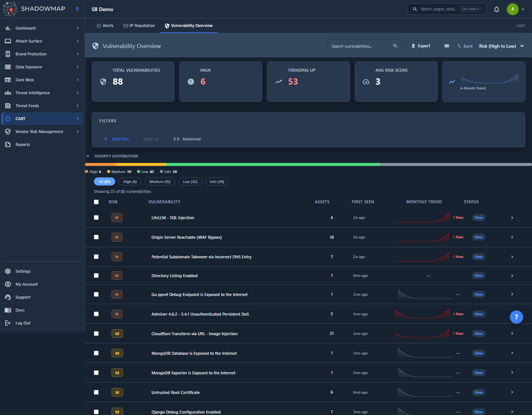Screen dimensions: 532x415
Task: Collapse the CART sidebar chevron
Action: 78,119
